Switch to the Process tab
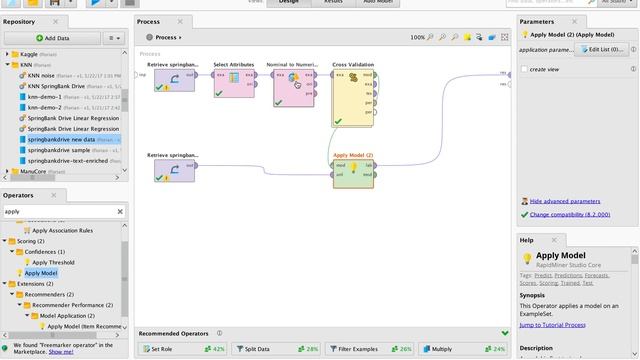640x360 pixels. (148, 22)
